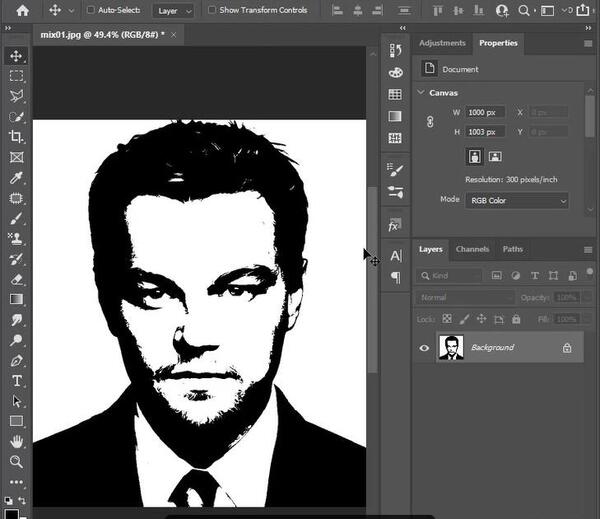Toggle filter for pixel layers

click(x=497, y=276)
